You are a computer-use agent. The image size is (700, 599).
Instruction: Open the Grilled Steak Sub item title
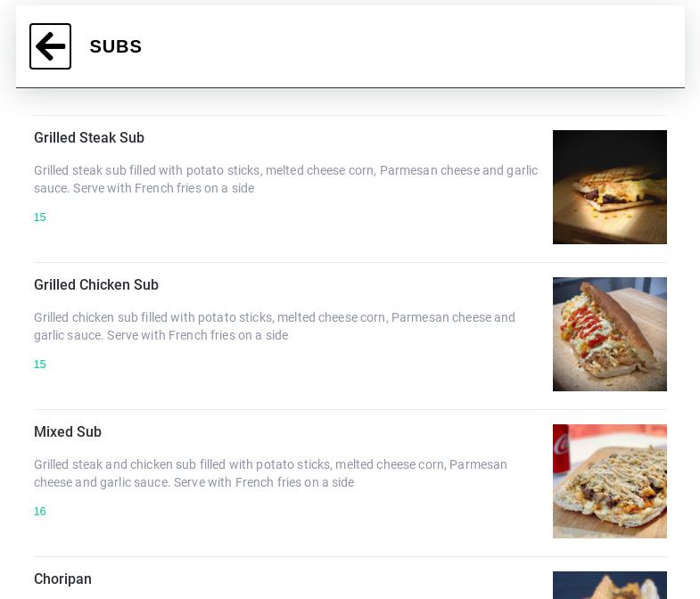tap(89, 137)
